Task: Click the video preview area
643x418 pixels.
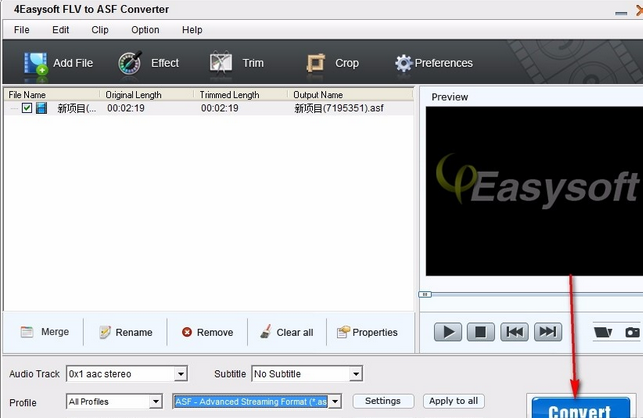Action: (534, 191)
